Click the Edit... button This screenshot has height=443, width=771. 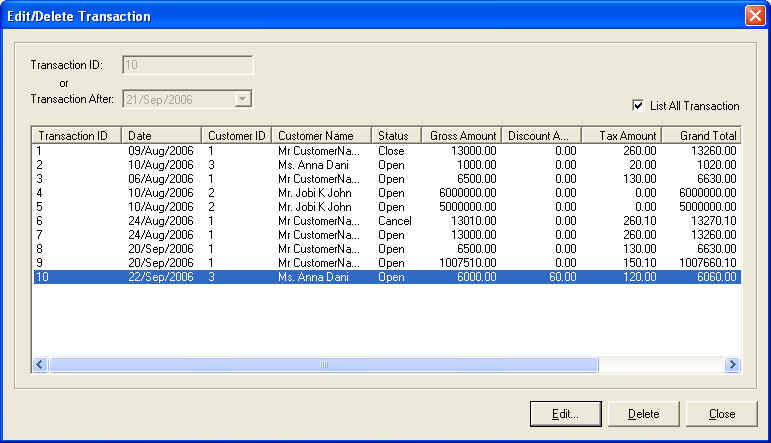[x=565, y=414]
